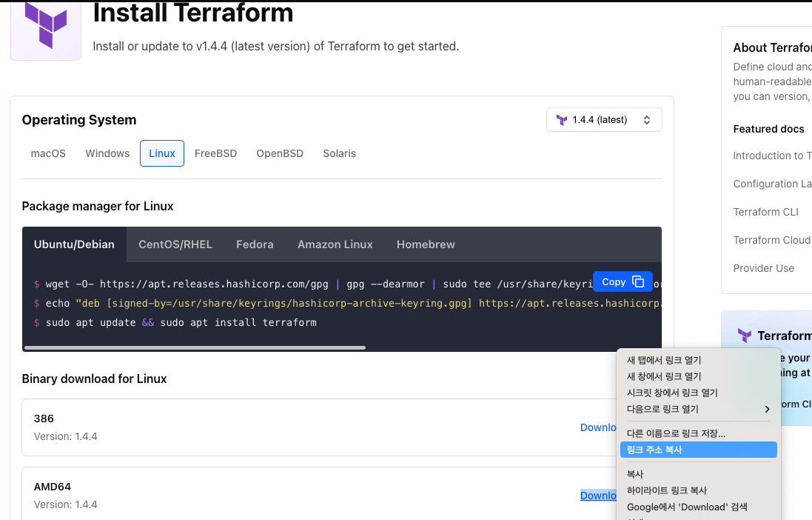Switch to the macOS operating system tab

[x=48, y=153]
